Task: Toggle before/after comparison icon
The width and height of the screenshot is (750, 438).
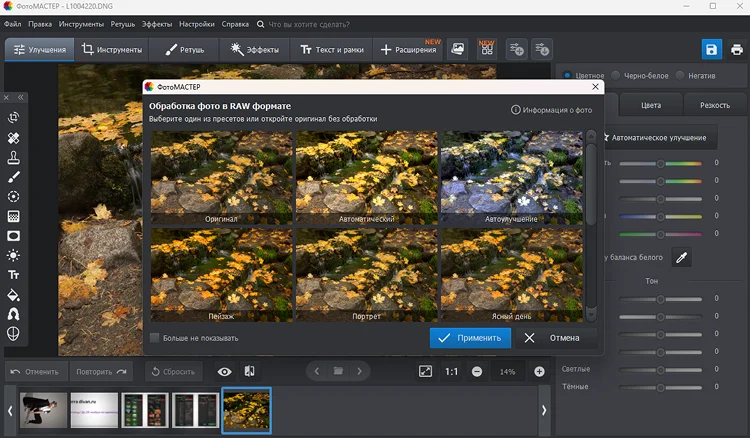Action: [248, 371]
